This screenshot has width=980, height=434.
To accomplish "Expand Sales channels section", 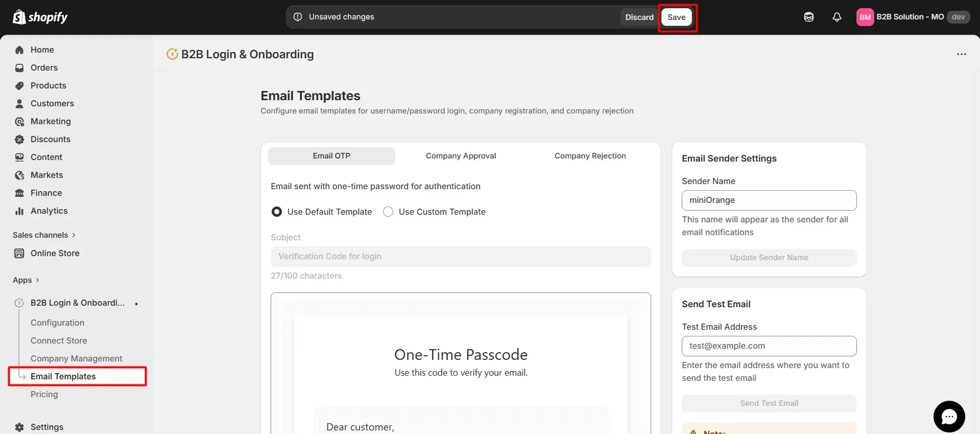I will coord(44,235).
